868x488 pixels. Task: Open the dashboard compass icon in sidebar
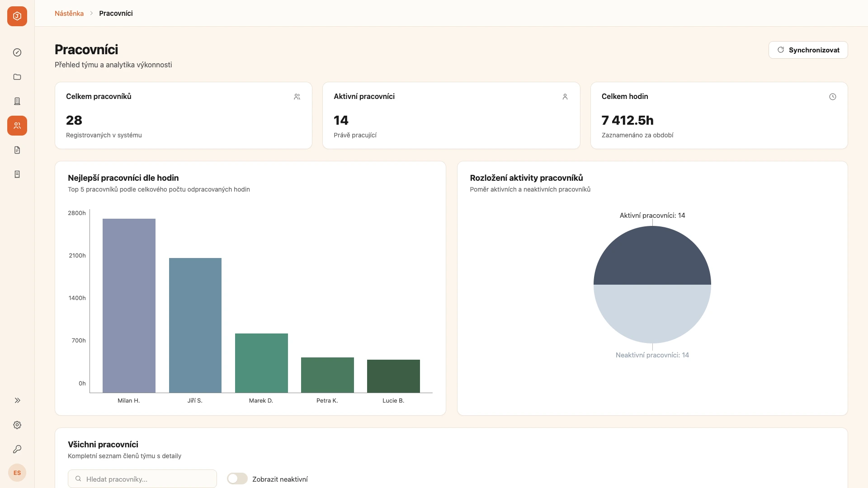pos(17,52)
